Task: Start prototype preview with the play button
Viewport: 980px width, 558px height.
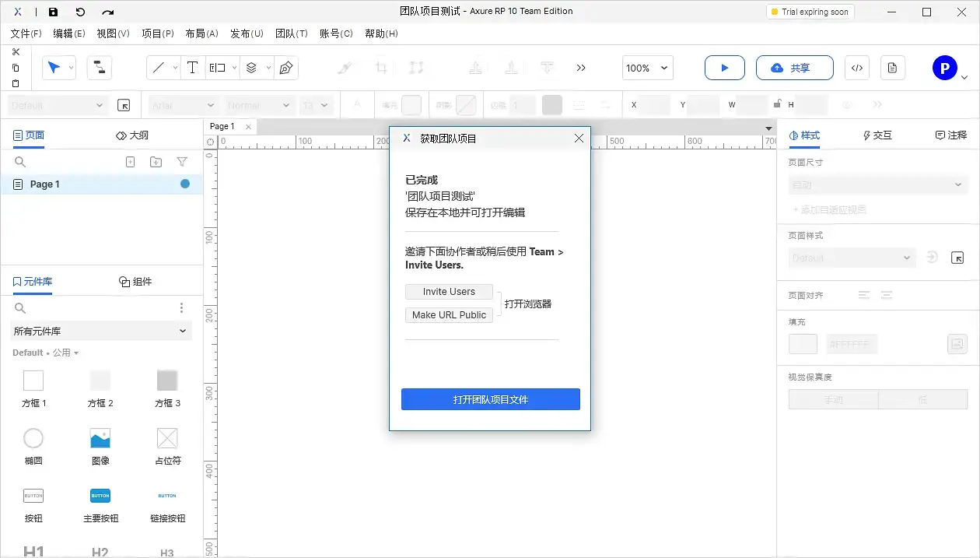Action: (x=724, y=68)
